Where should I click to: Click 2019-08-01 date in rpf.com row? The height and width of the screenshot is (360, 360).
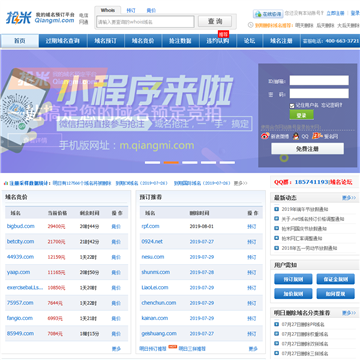(x=202, y=226)
